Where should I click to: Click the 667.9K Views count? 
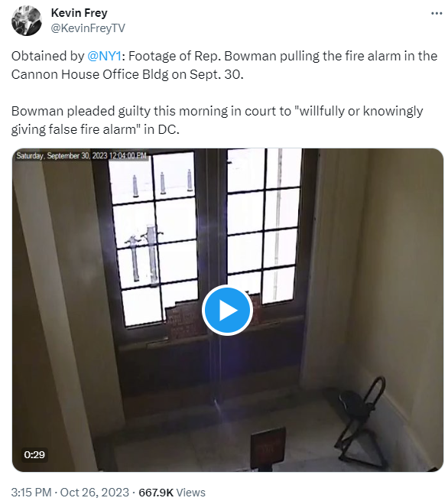click(x=172, y=492)
